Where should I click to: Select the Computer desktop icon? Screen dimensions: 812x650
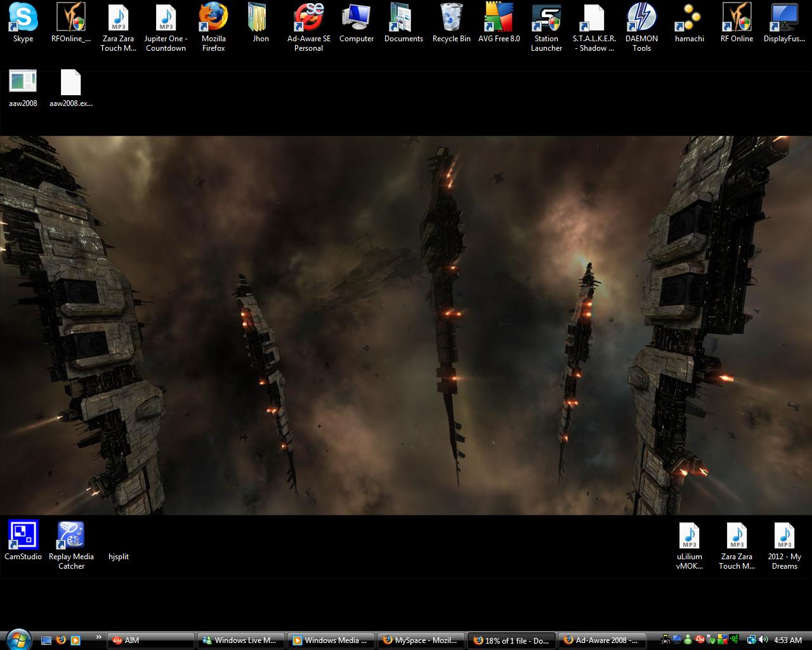click(357, 23)
